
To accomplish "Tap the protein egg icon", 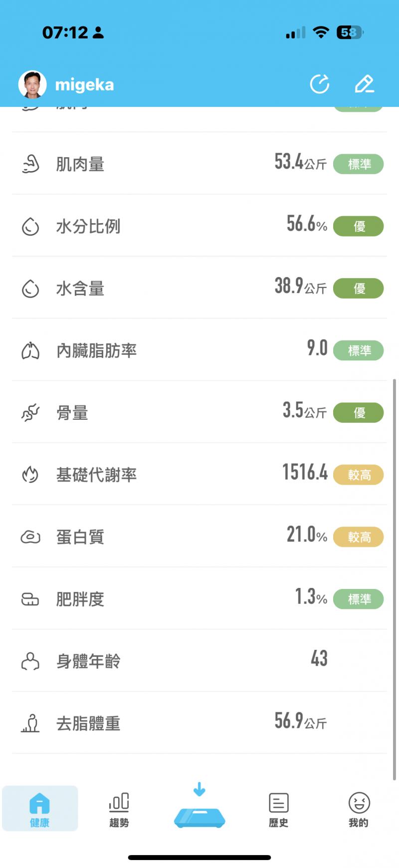I will 30,537.
